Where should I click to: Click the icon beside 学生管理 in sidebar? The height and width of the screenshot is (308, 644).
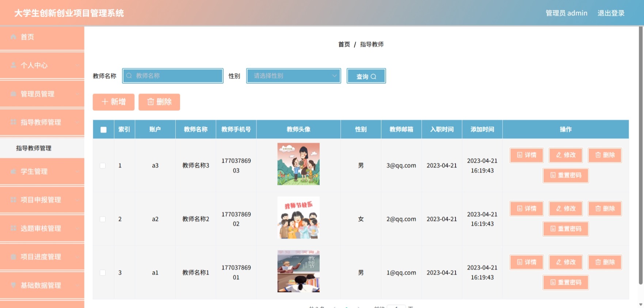[14, 172]
